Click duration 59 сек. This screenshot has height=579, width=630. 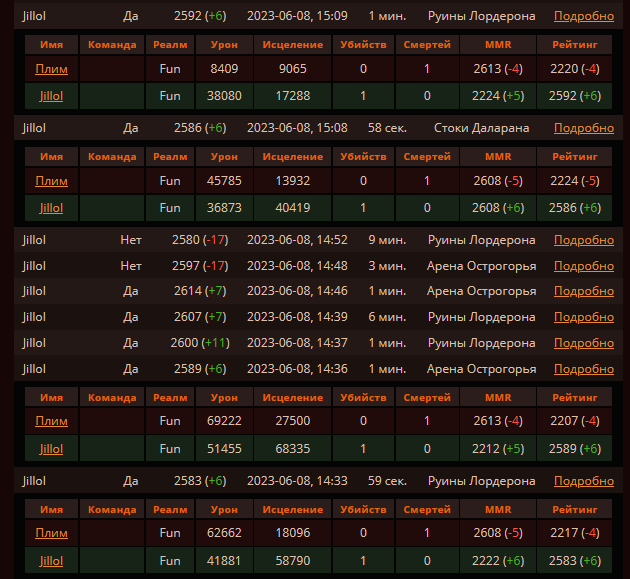tap(387, 481)
